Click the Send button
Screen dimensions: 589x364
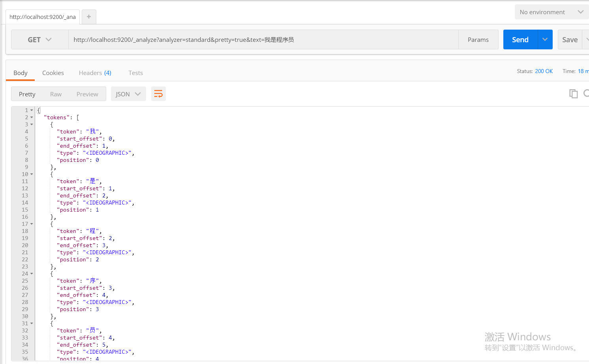[520, 39]
